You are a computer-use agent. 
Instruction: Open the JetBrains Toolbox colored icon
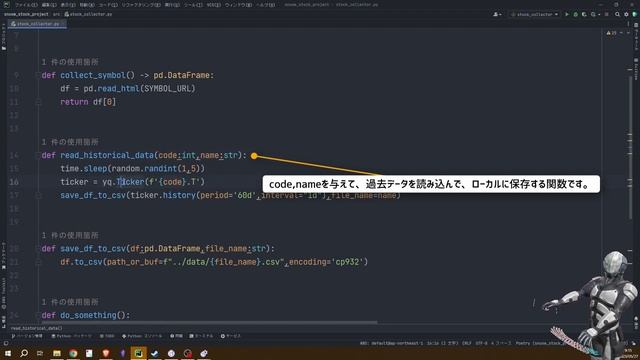[x=635, y=14]
